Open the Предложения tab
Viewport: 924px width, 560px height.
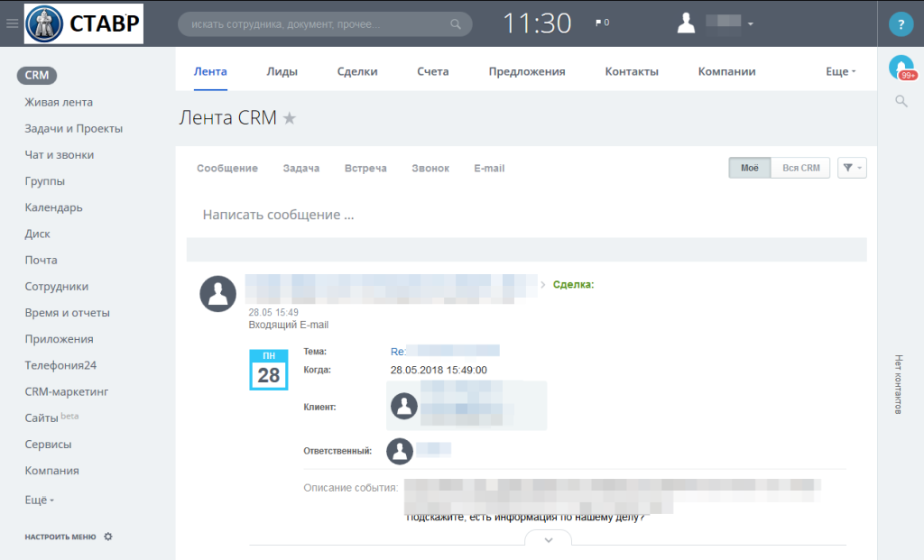point(527,71)
